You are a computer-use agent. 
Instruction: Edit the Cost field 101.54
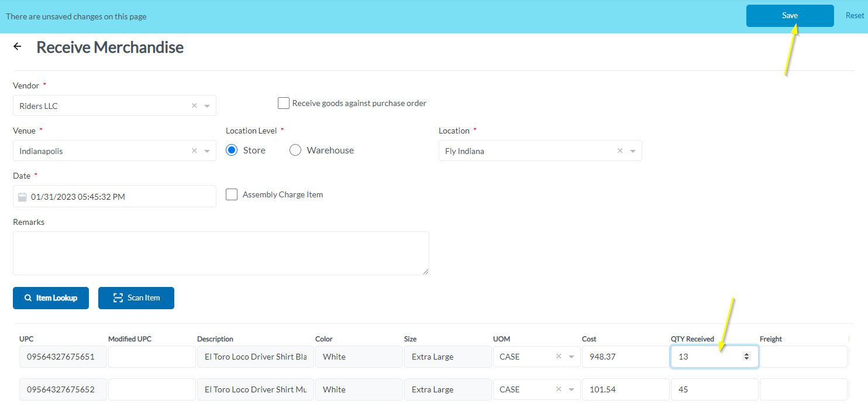[x=626, y=389]
